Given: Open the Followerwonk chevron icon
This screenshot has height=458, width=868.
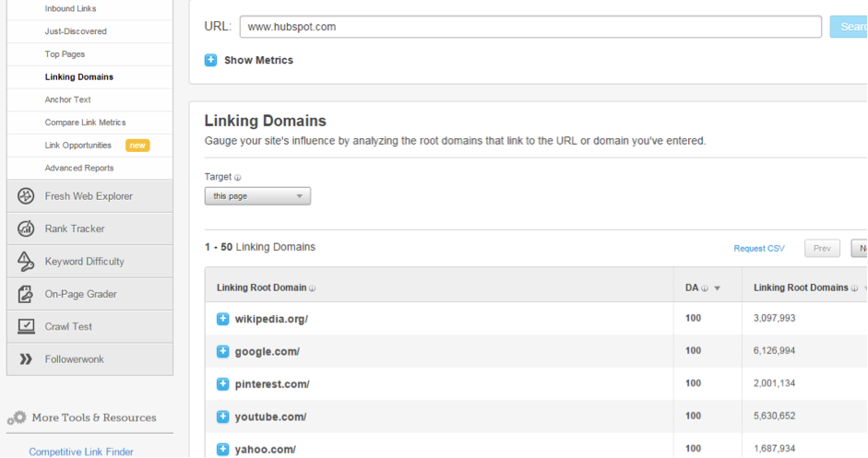Looking at the screenshot, I should (x=26, y=359).
